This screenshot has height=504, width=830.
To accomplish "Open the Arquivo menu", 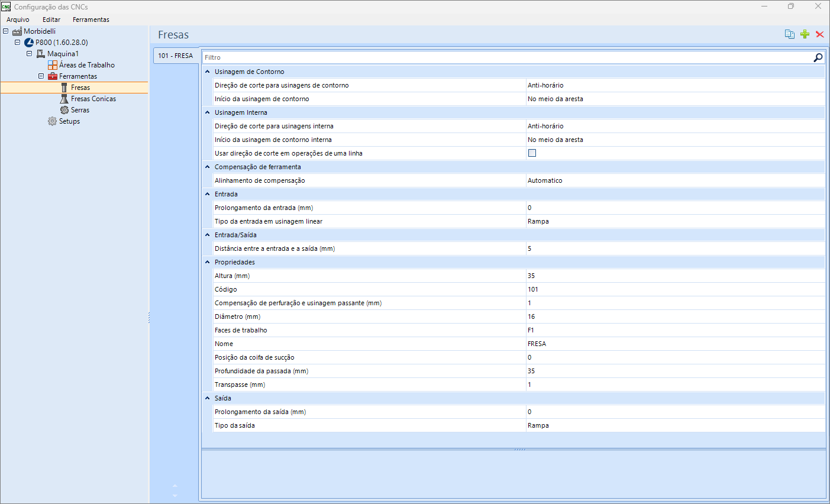I will [18, 20].
